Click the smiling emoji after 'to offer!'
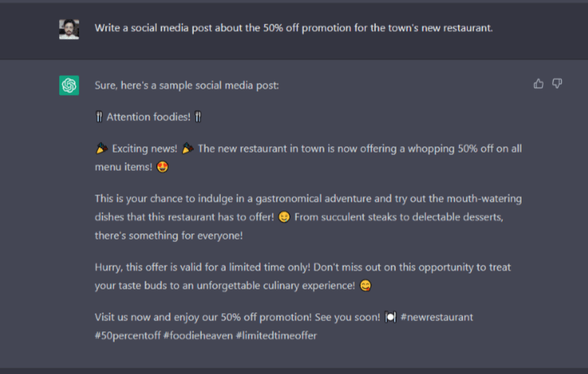588x374 pixels. pyautogui.click(x=284, y=217)
